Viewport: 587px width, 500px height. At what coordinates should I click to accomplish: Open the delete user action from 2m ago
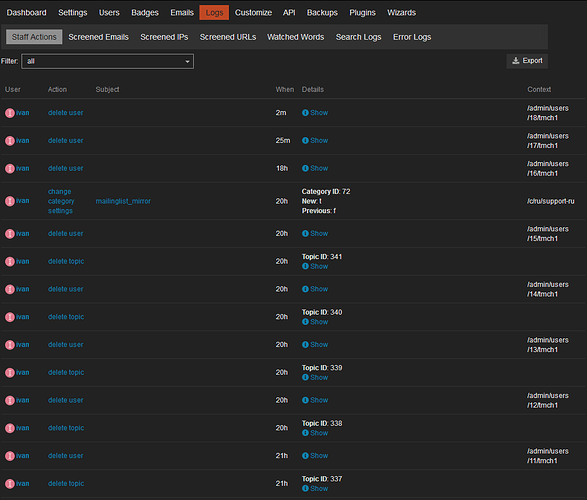[66, 113]
